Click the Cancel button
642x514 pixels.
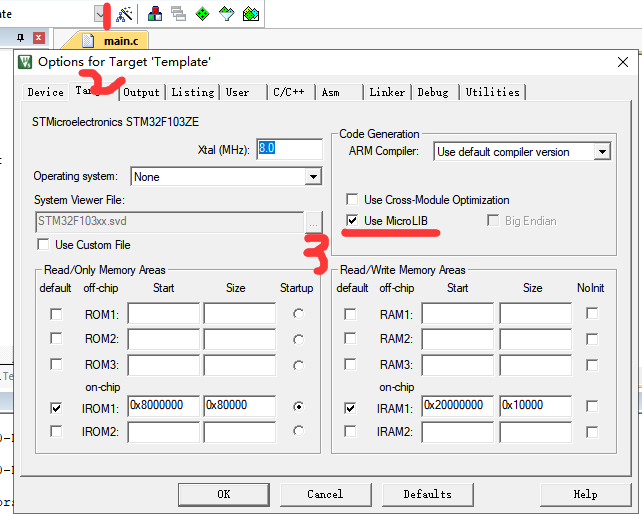326,494
